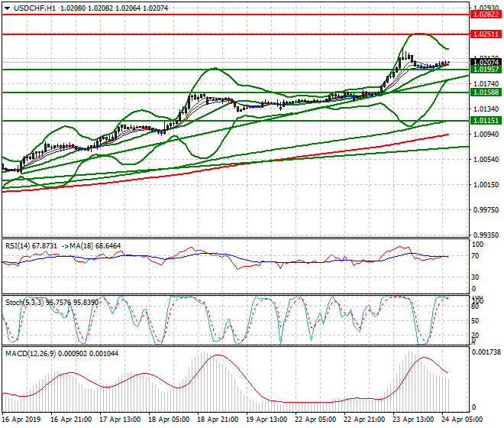504x428 pixels.
Task: Select the USDCHF,H1 chart title text
Action: 34,8
